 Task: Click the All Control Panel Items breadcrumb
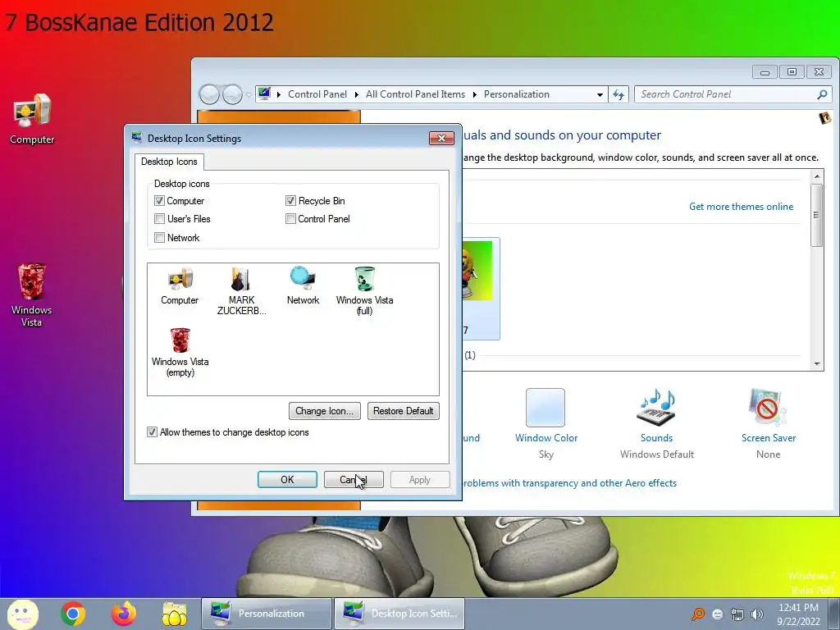(415, 94)
